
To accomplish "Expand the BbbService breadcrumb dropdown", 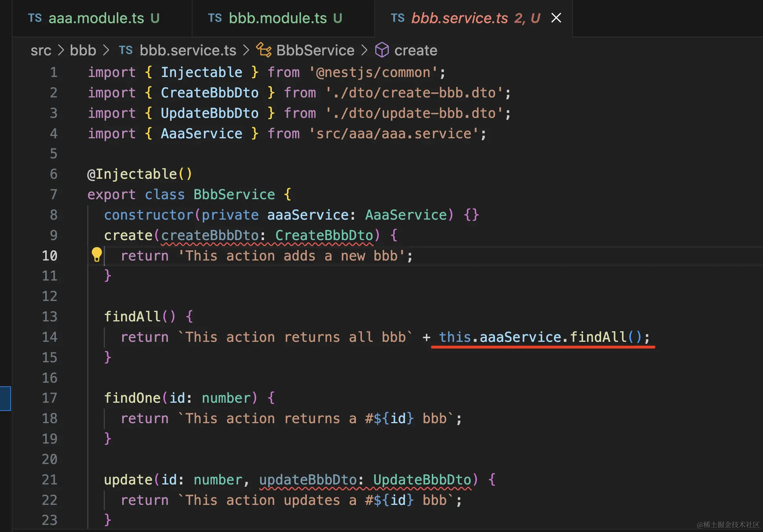I will [x=315, y=50].
